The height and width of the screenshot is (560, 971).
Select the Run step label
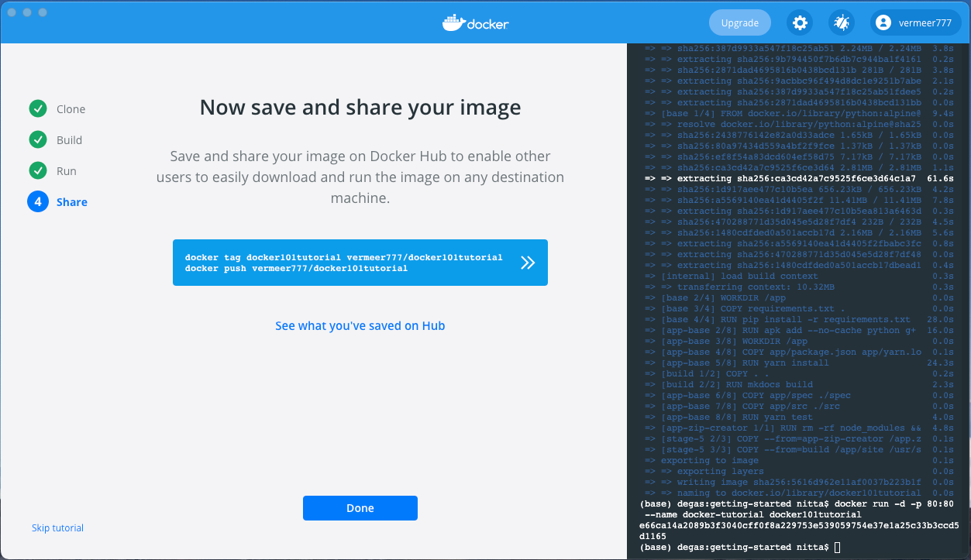tap(67, 171)
